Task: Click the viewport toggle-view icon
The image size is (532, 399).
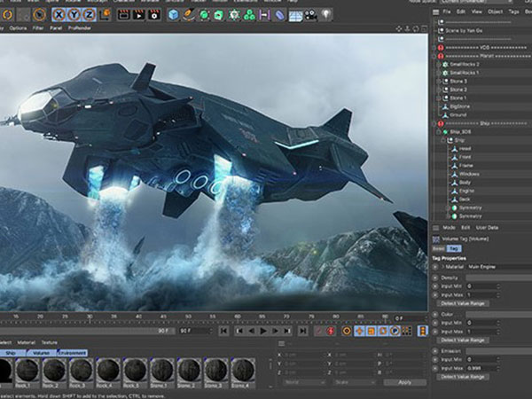Action: point(425,29)
